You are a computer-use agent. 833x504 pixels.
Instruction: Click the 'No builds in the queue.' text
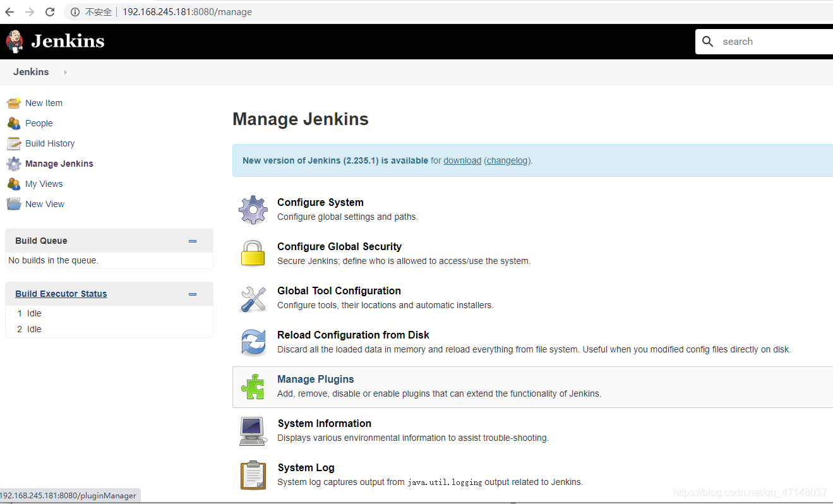coord(53,260)
